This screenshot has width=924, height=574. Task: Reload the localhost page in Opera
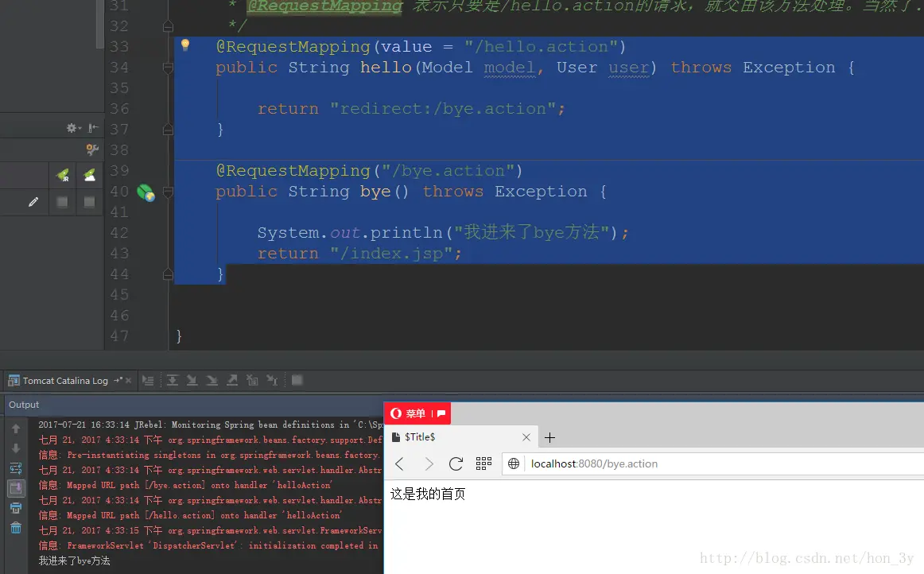click(x=456, y=463)
